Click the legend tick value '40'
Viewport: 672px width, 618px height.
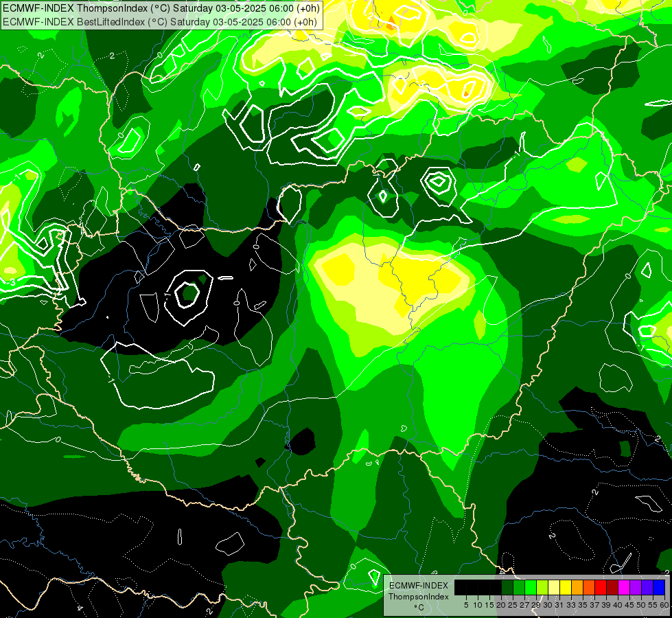(x=618, y=605)
